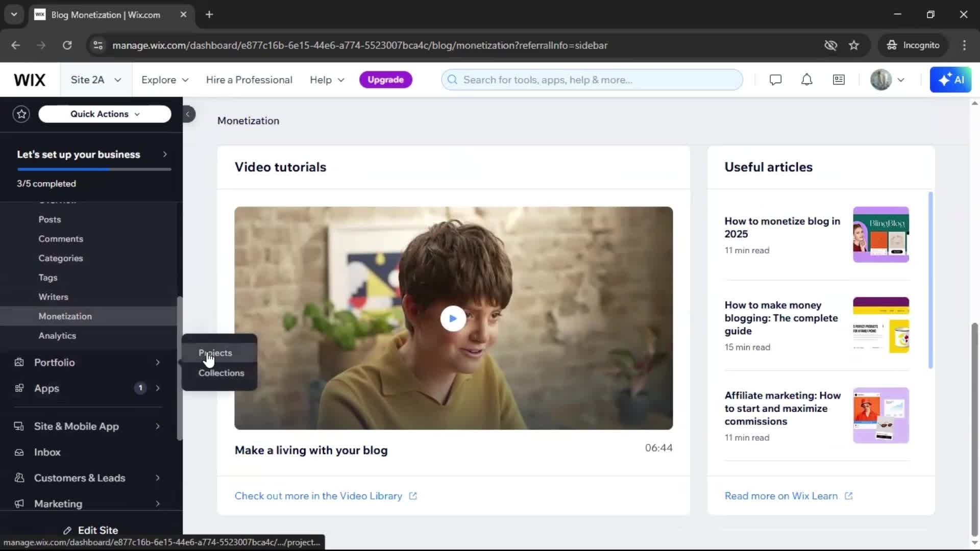The width and height of the screenshot is (980, 551).
Task: Click the favorites star in sidebar
Action: (21, 114)
